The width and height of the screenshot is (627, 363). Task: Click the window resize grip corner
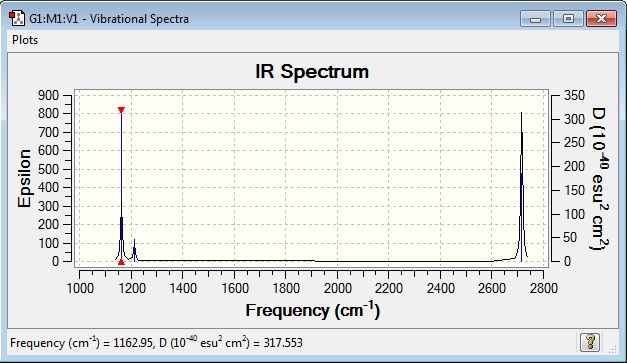[x=612, y=349]
